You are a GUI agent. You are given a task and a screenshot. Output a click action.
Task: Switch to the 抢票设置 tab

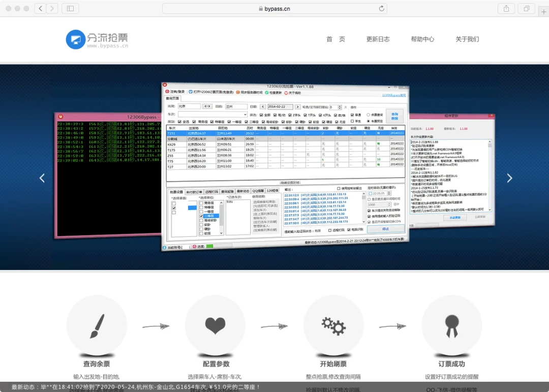tap(176, 192)
